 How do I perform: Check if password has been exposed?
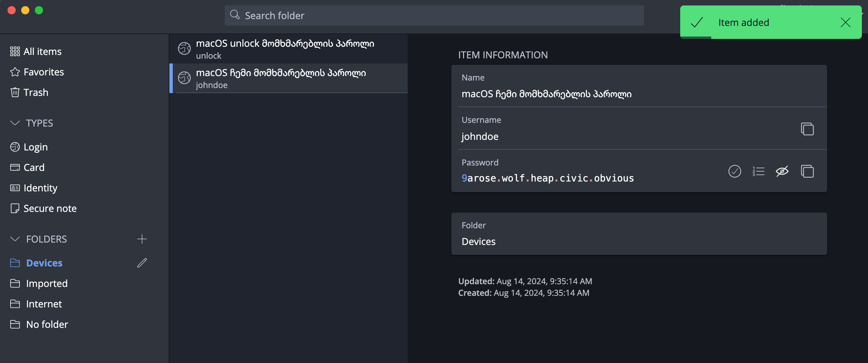(735, 171)
